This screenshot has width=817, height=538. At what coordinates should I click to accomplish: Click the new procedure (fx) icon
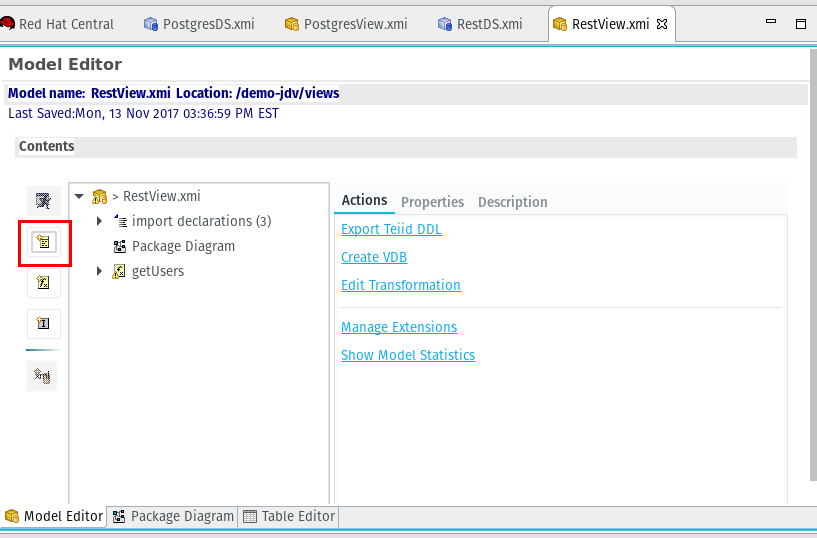[44, 283]
